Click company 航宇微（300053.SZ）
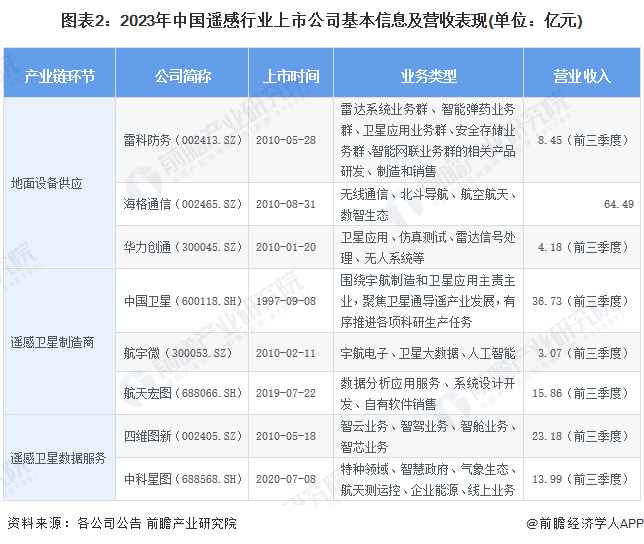Viewport: 644px width, 544px height. pos(177,353)
